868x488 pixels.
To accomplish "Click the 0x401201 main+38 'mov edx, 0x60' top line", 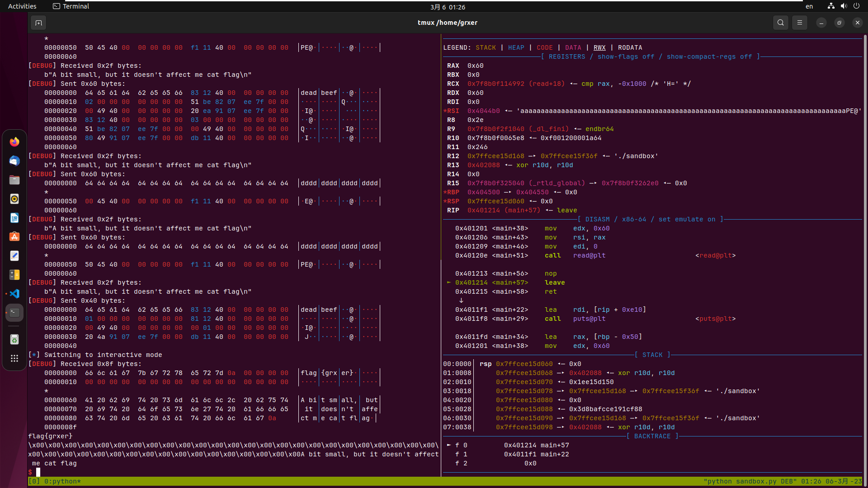I will (532, 228).
